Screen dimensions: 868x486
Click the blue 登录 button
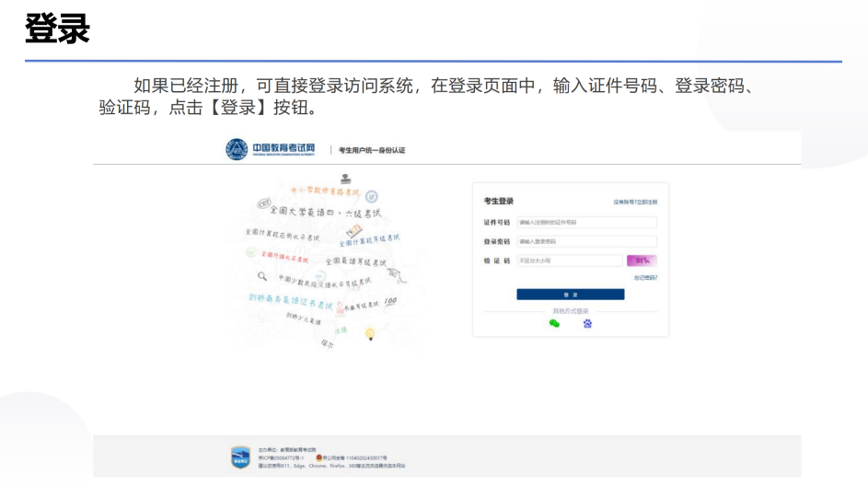tap(570, 295)
